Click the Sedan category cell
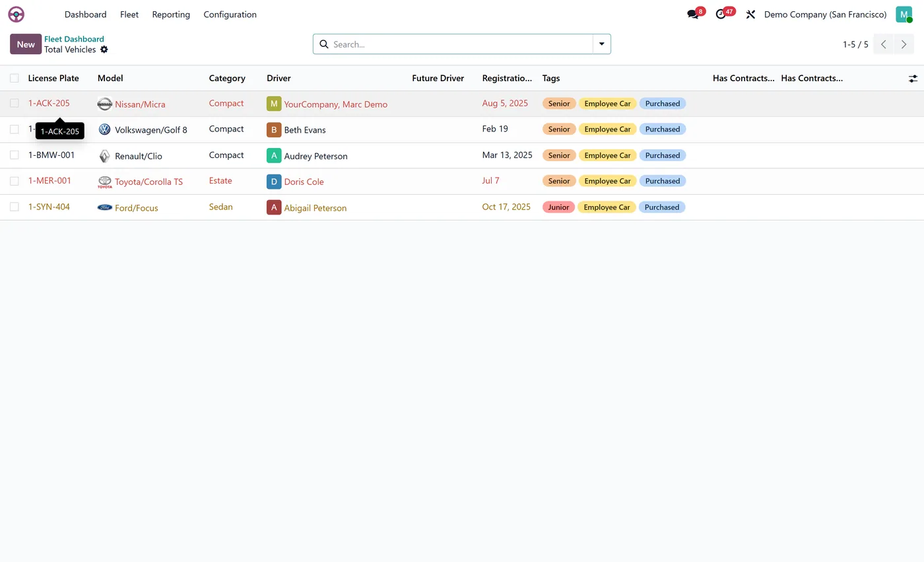This screenshot has width=924, height=562. click(221, 207)
